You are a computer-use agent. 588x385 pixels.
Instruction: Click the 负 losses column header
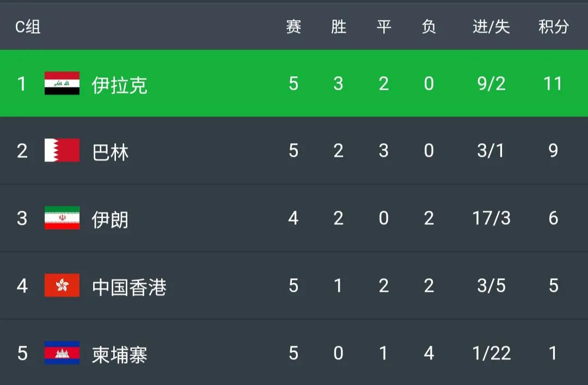click(429, 27)
